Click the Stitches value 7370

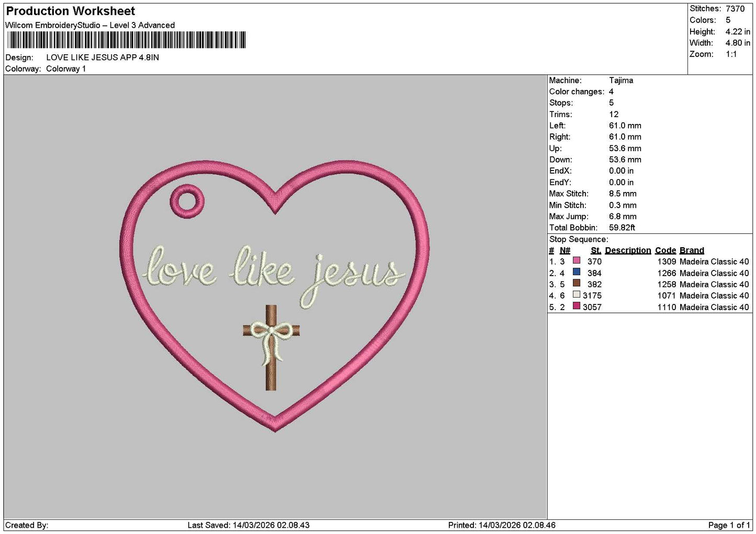click(735, 9)
